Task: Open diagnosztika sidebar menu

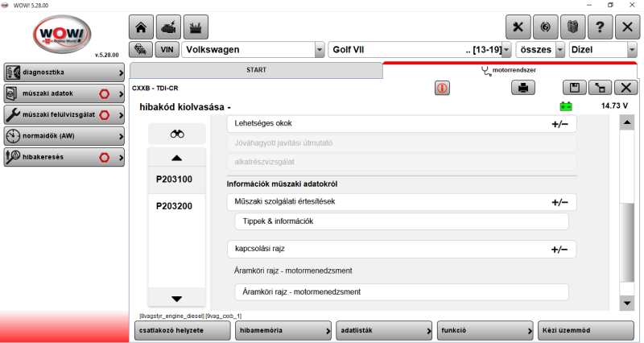Action: pos(64,72)
